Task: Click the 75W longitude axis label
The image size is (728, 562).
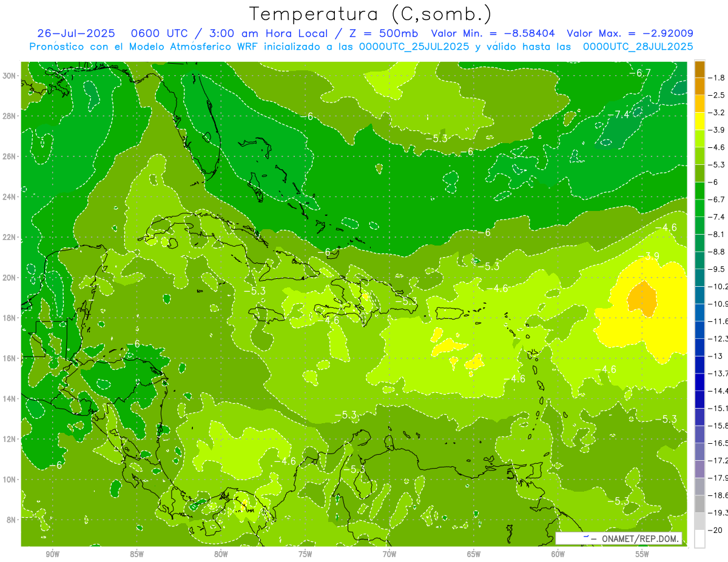Action: 305,554
